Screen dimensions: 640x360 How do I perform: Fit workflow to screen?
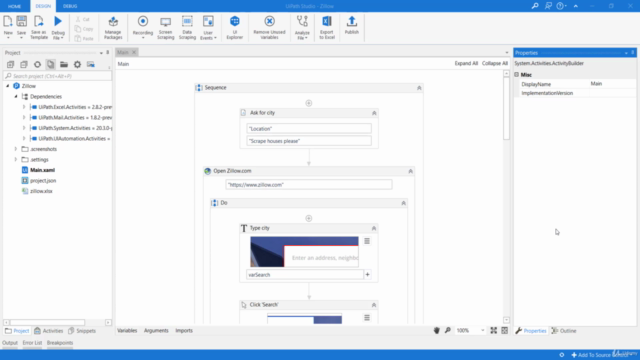coord(493,331)
